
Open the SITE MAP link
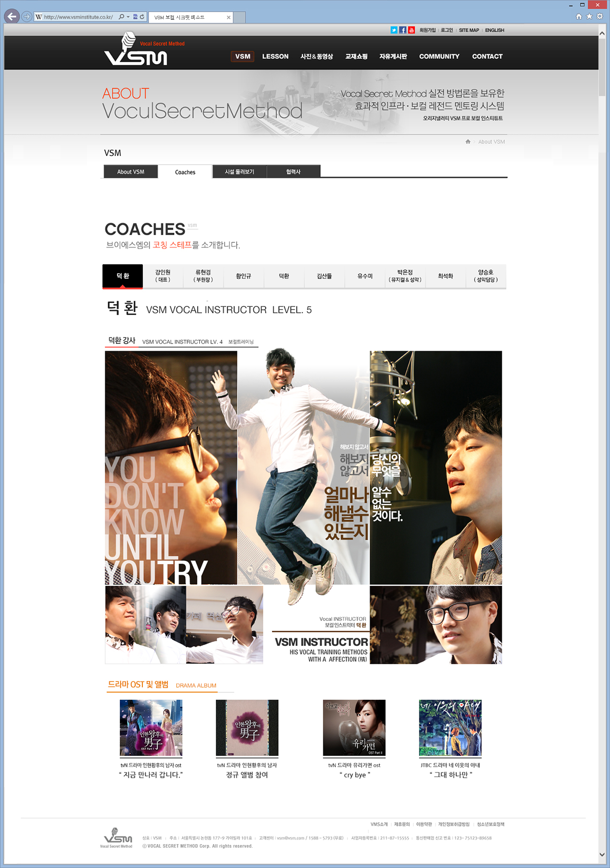coord(469,30)
